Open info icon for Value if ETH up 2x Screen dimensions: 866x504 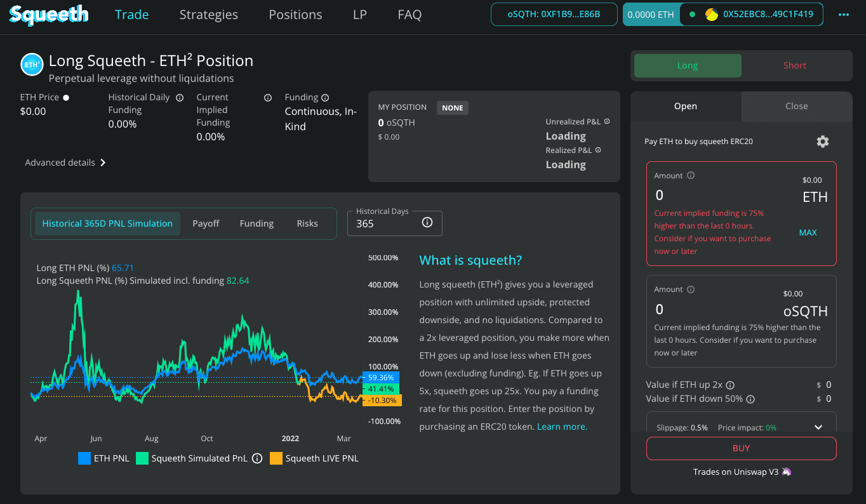pyautogui.click(x=730, y=385)
